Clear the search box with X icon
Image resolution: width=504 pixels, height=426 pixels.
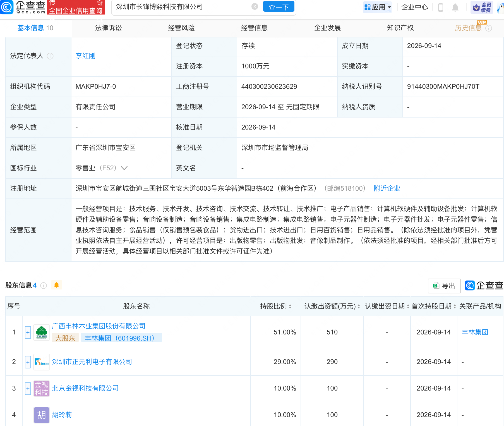(x=255, y=6)
